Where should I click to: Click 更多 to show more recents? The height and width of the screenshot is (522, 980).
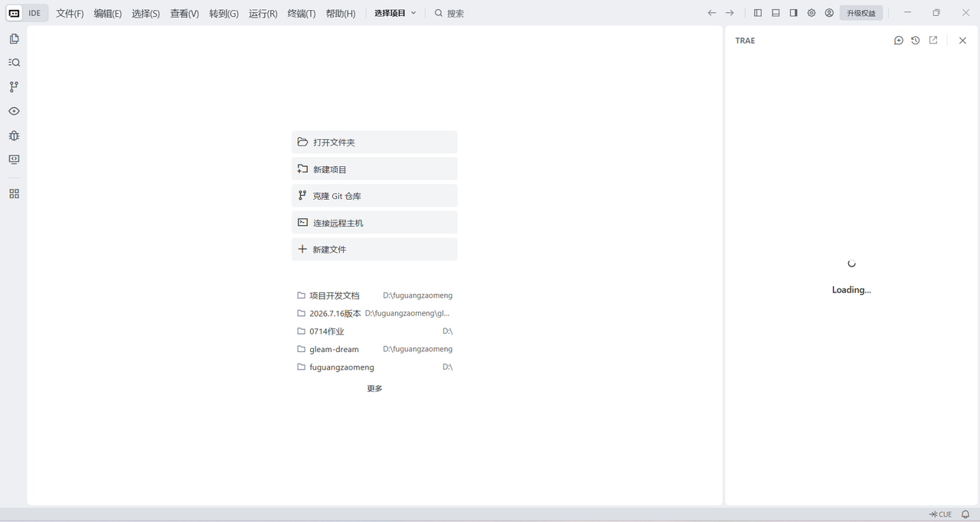tap(374, 389)
